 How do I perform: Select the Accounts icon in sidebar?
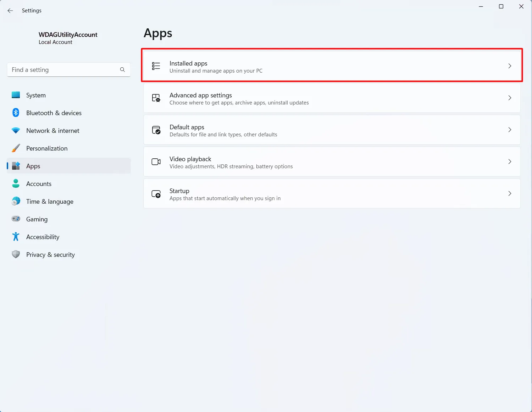coord(16,184)
